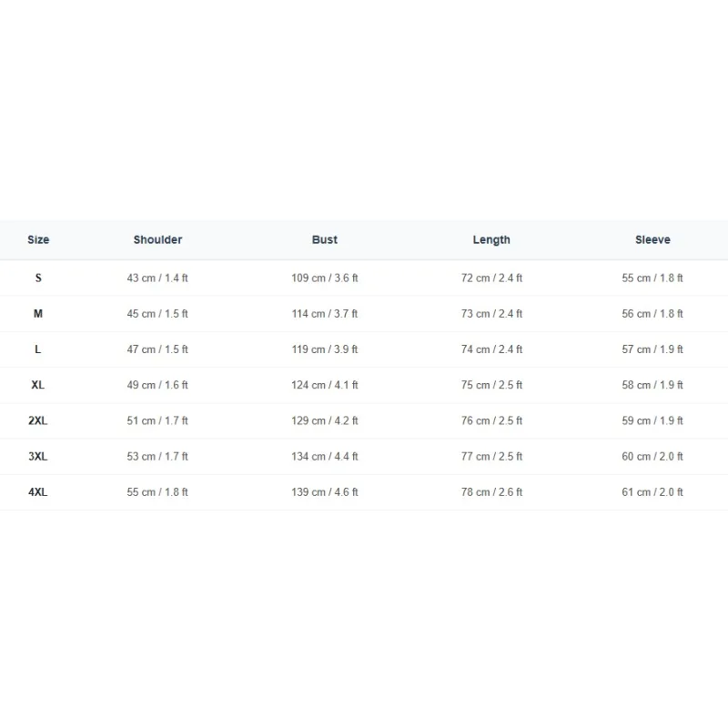Screen dimensions: 728x728
Task: Click S shoulder value 43 cm / 1.4 ft
Action: click(x=157, y=278)
